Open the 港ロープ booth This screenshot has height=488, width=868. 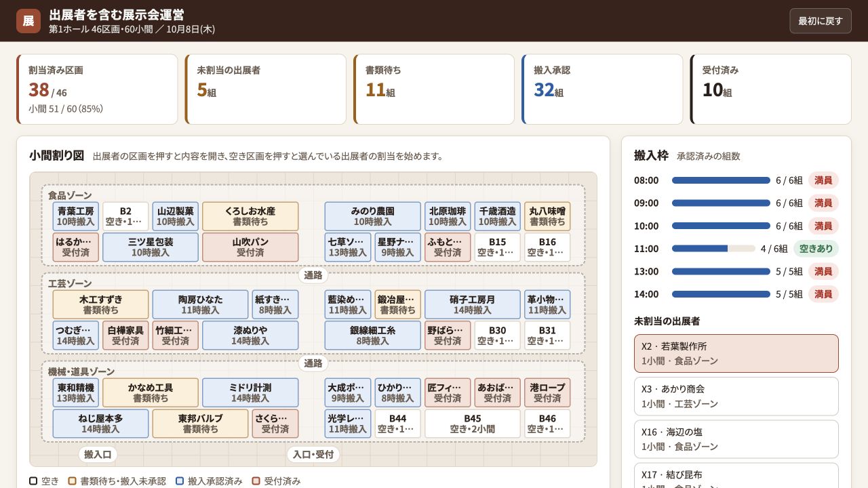pos(547,392)
